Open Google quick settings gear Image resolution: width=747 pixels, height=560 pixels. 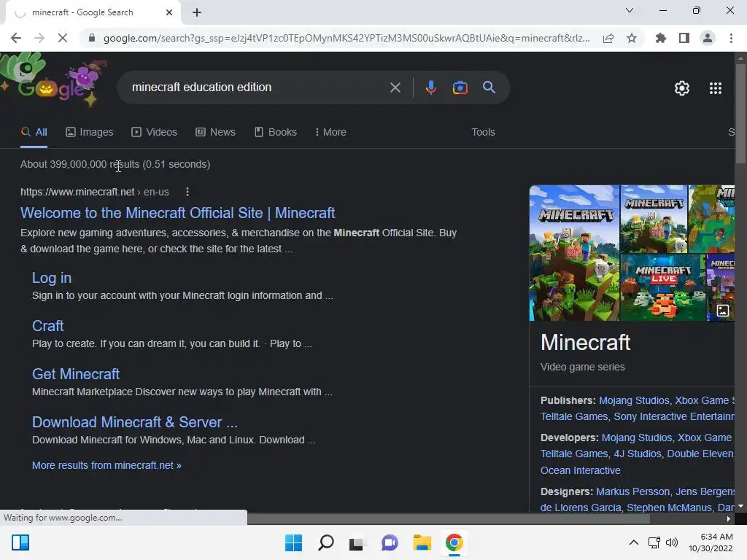point(682,88)
